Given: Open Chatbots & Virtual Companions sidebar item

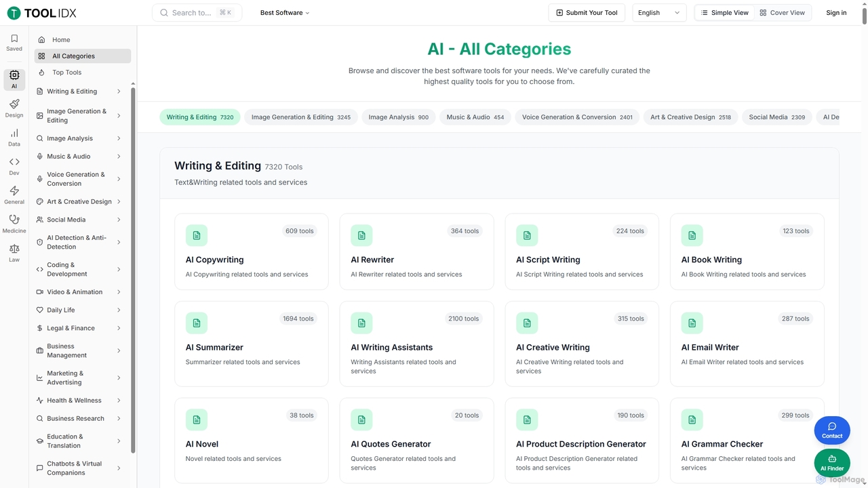Looking at the screenshot, I should coord(80,468).
